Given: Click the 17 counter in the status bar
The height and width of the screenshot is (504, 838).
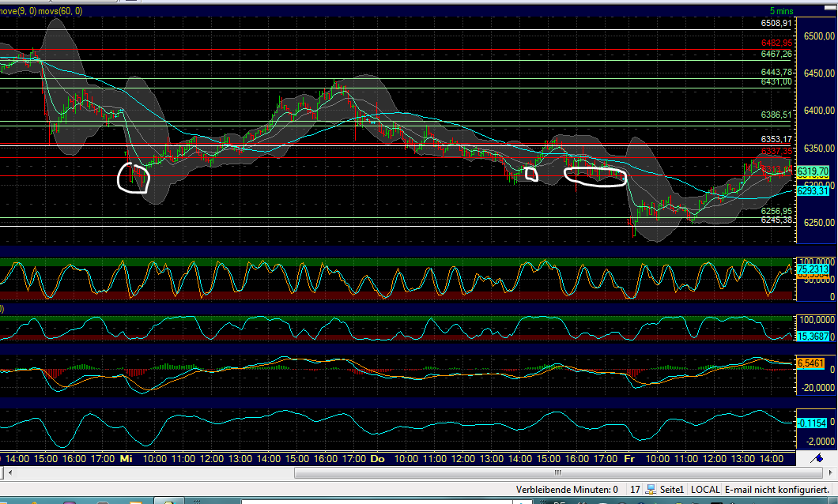Looking at the screenshot, I should click(x=635, y=489).
